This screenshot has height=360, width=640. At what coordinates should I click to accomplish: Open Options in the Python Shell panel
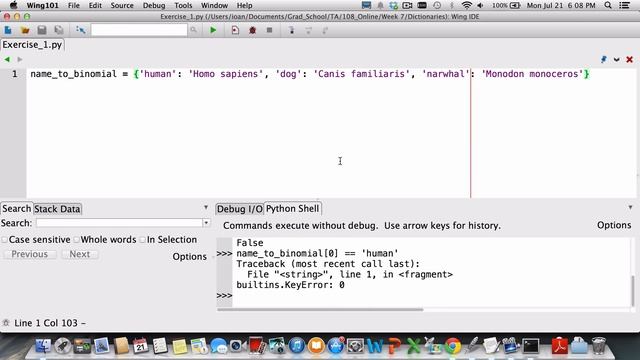tap(614, 225)
